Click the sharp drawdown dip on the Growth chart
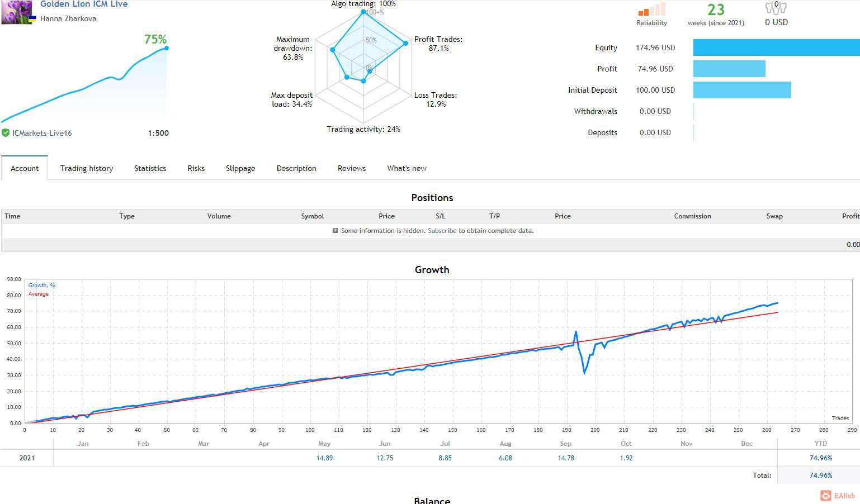860x504 pixels. click(x=584, y=372)
